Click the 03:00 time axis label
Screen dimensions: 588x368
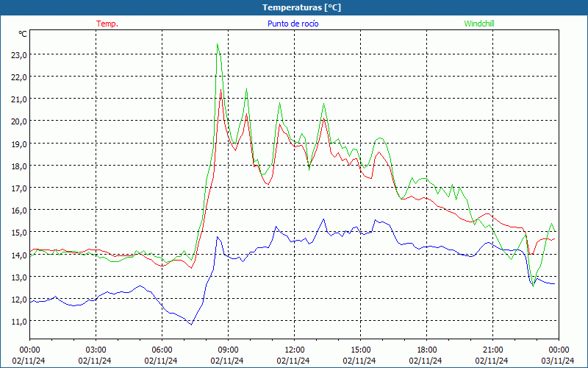coord(96,350)
